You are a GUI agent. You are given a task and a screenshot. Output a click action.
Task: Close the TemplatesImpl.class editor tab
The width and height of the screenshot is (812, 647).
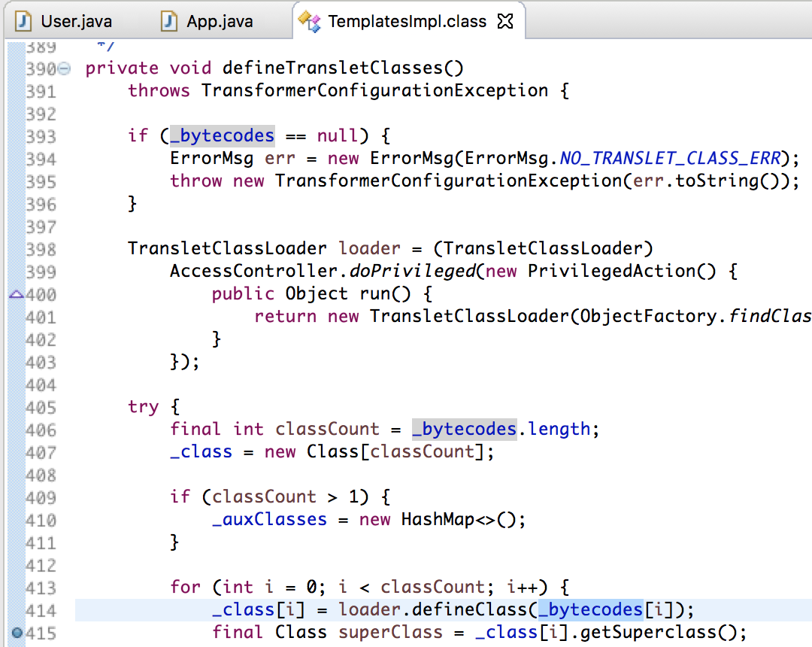[505, 21]
